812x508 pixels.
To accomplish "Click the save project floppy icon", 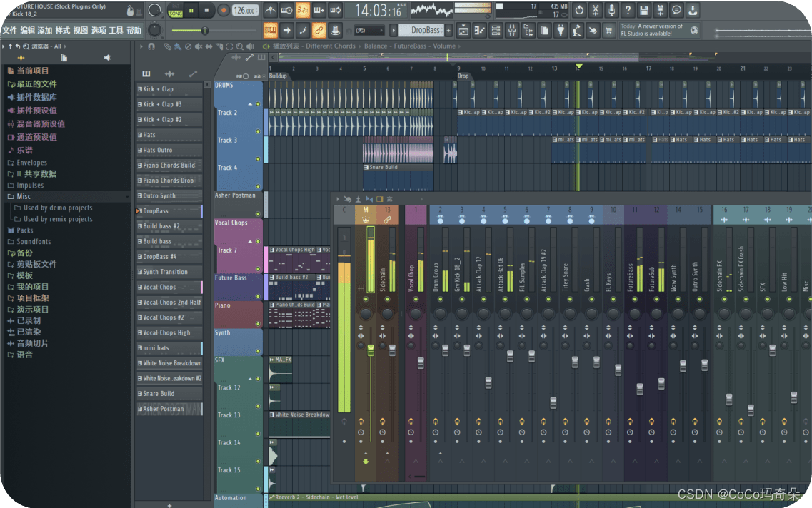I will click(x=644, y=11).
